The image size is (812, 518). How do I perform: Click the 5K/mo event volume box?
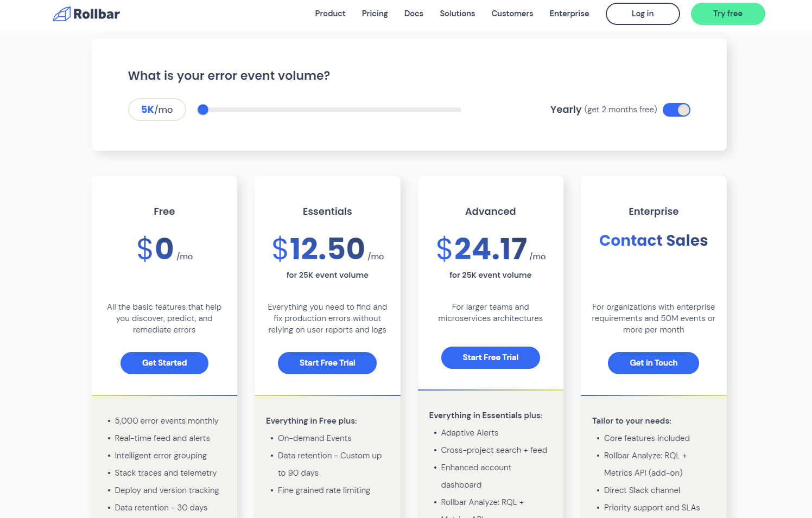click(x=157, y=110)
